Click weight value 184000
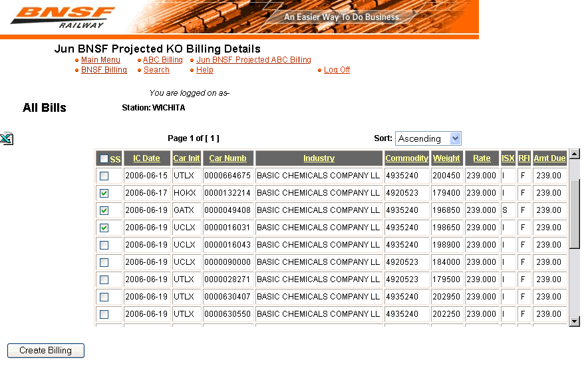Viewport: 588px width, 368px height. (x=446, y=262)
